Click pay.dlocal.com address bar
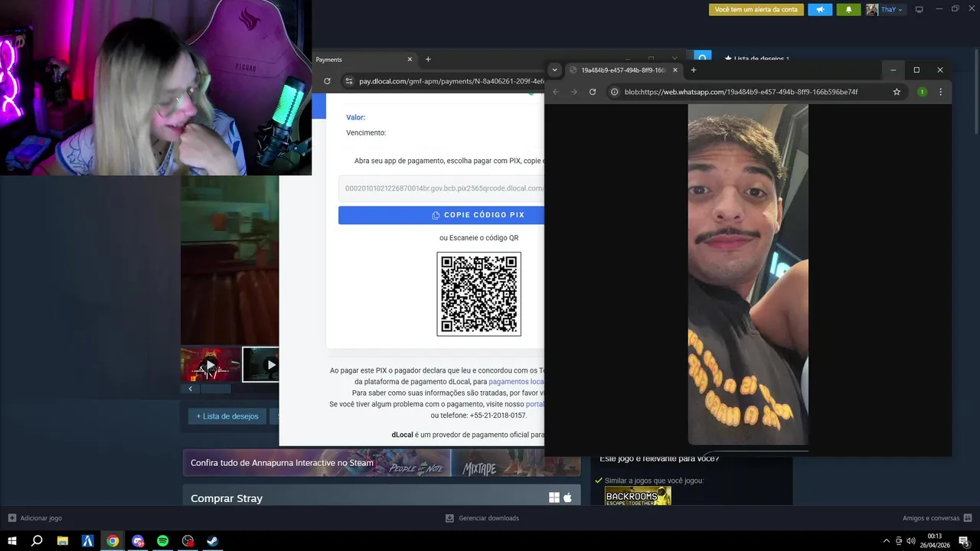Screen dimensions: 980x551 pyautogui.click(x=450, y=81)
